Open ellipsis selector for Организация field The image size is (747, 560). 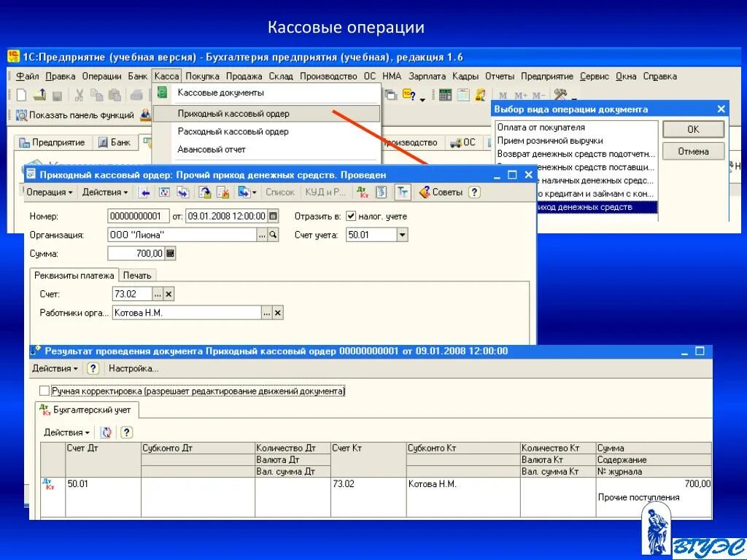(x=262, y=235)
